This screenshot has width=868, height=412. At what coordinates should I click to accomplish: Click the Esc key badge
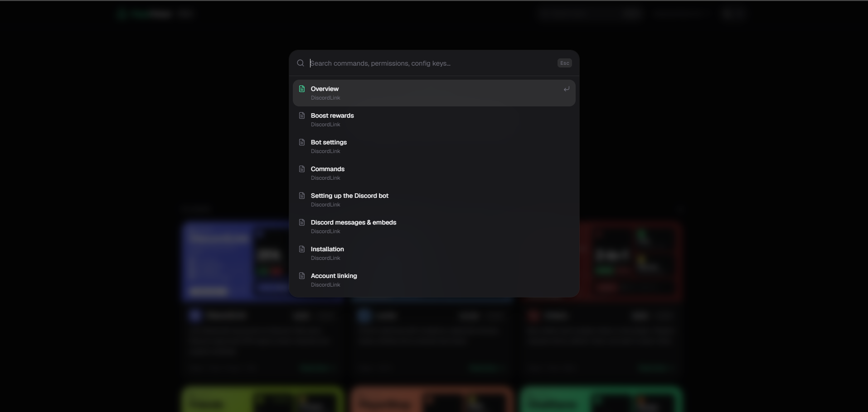564,63
